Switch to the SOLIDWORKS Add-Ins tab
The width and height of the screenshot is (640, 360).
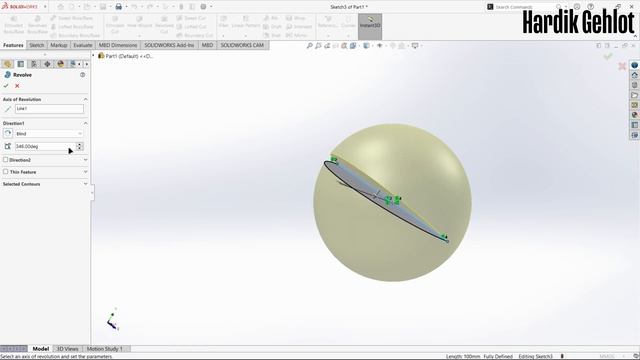click(x=169, y=45)
